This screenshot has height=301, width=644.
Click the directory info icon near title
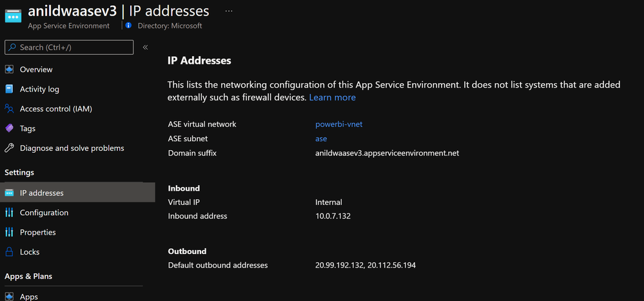128,26
